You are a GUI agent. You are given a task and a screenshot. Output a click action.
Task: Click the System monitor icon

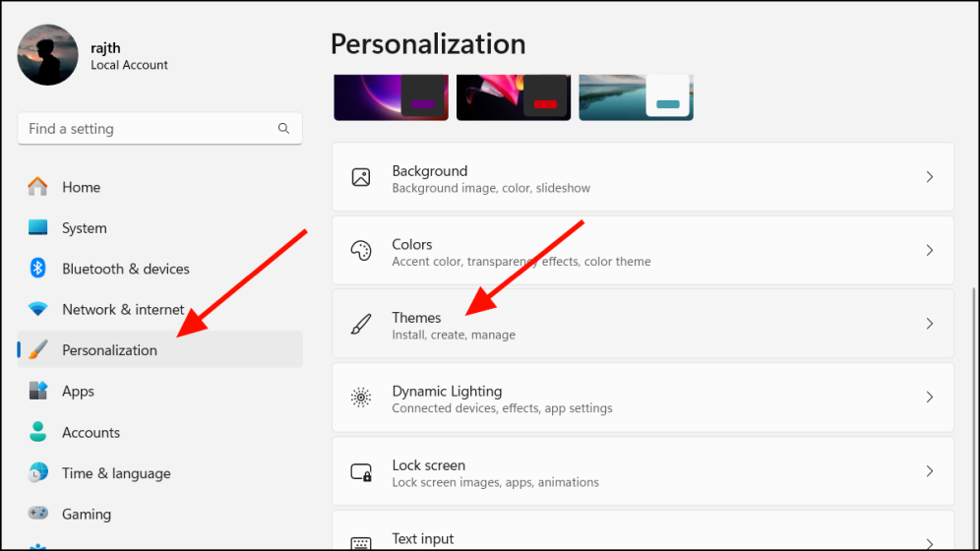[37, 227]
